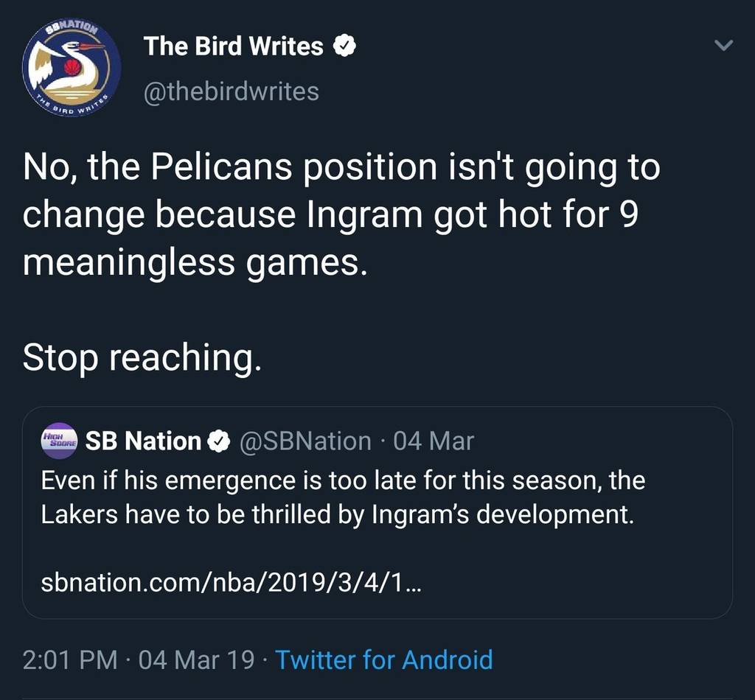
Task: Click the "Stop reaching." line
Action: point(142,357)
